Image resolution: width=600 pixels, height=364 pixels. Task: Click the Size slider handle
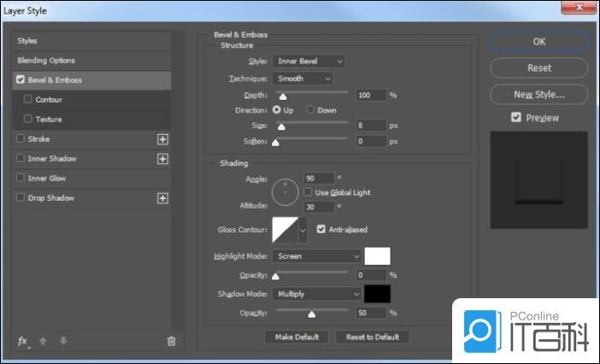(281, 126)
